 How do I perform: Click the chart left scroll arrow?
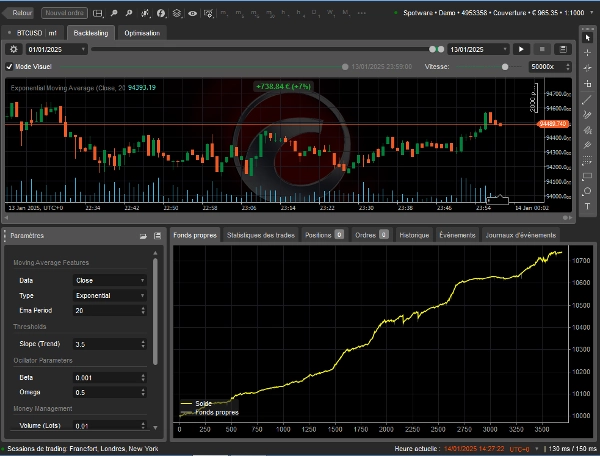click(6, 218)
